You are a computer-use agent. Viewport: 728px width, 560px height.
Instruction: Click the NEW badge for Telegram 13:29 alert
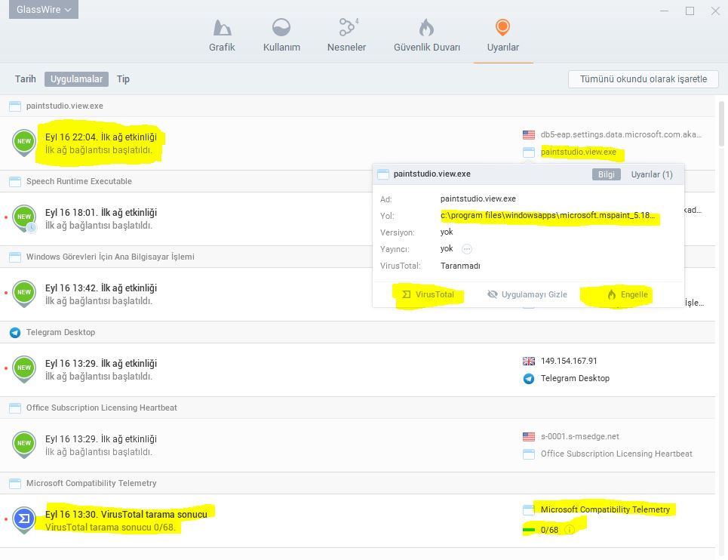24,368
